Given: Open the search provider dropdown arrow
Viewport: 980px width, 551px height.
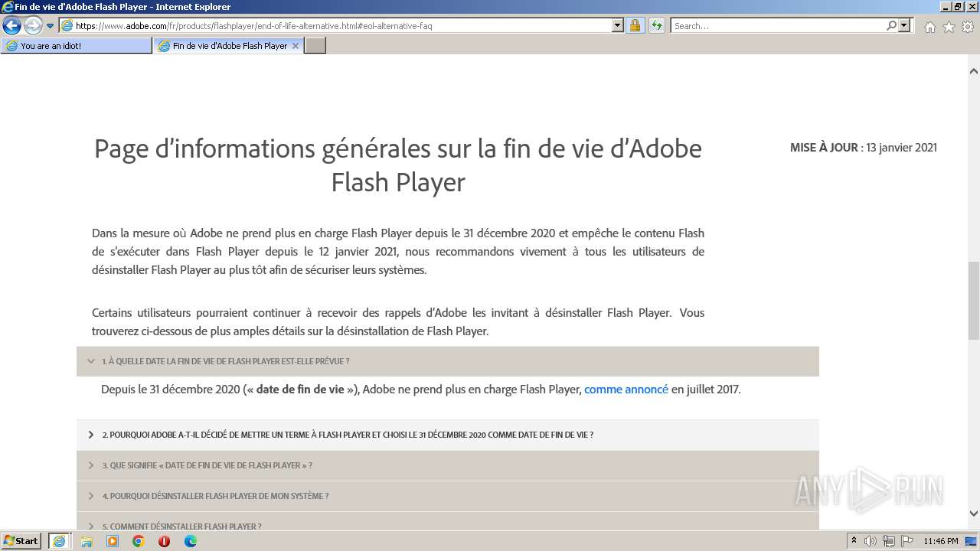Looking at the screenshot, I should point(905,25).
